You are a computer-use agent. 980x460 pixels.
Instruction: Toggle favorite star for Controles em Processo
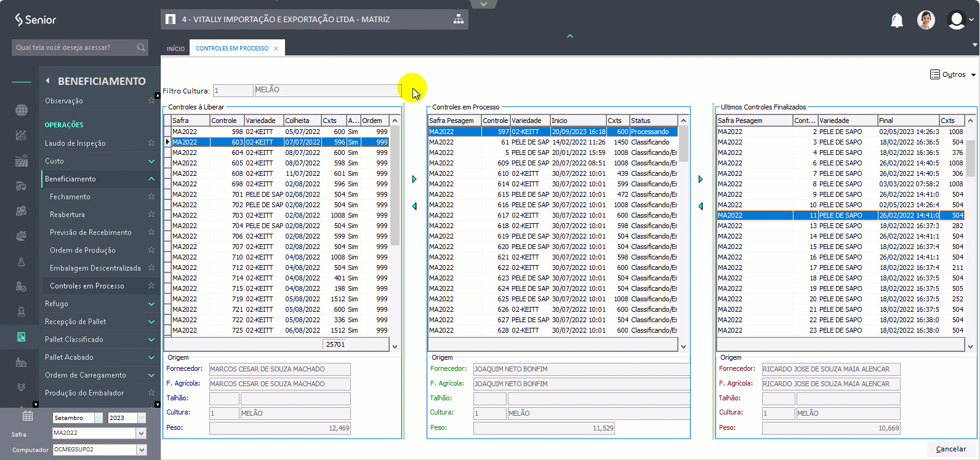tap(151, 285)
